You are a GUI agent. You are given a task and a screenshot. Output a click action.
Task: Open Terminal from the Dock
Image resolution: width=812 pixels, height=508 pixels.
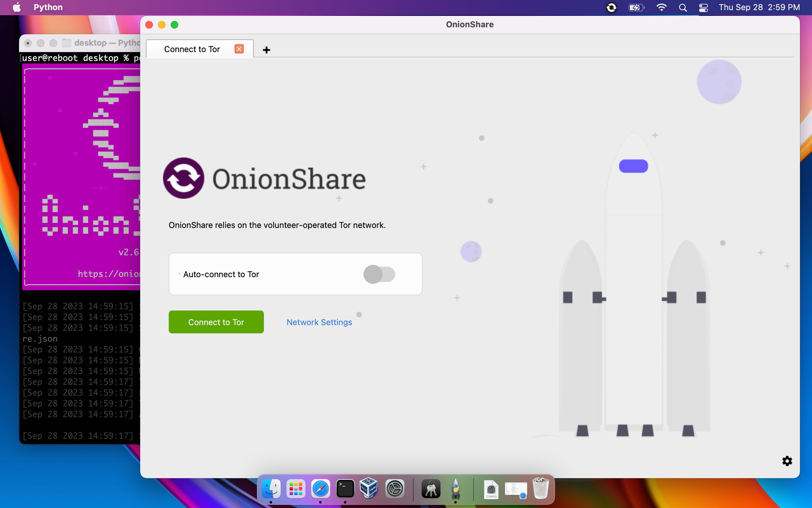point(345,489)
